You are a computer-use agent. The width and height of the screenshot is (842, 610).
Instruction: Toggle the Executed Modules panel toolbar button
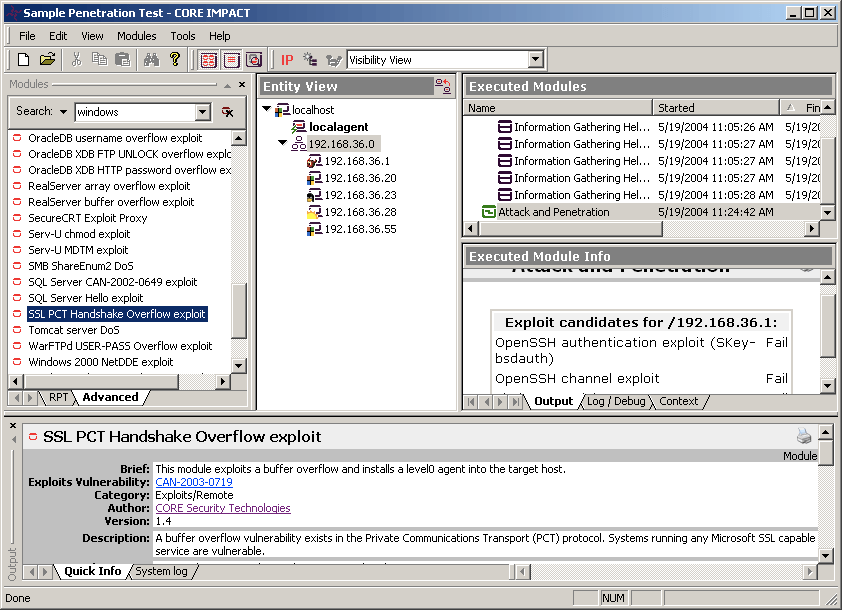click(231, 60)
